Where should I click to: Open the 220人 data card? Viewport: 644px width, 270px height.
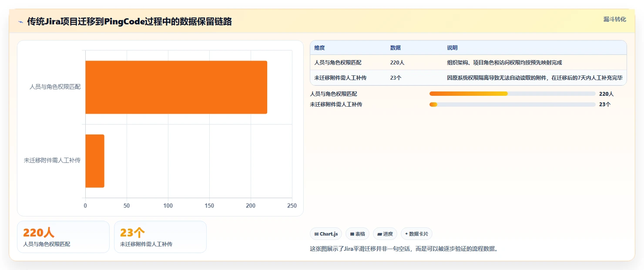coord(63,237)
